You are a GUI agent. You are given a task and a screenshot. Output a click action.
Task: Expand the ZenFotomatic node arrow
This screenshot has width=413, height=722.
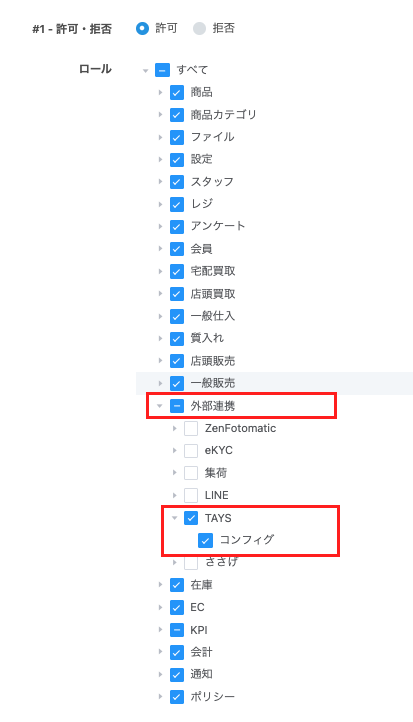175,428
